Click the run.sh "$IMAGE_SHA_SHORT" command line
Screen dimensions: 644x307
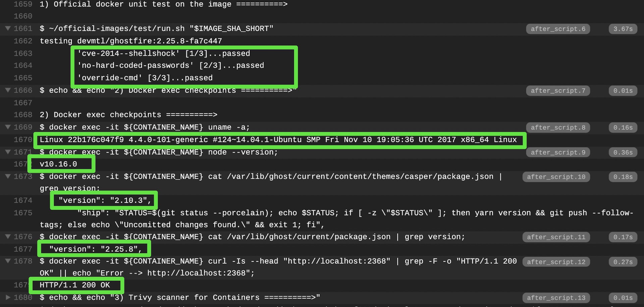[157, 28]
